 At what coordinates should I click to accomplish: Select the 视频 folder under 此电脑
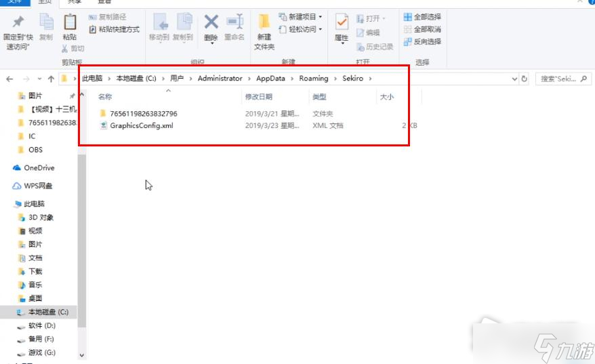(x=35, y=230)
